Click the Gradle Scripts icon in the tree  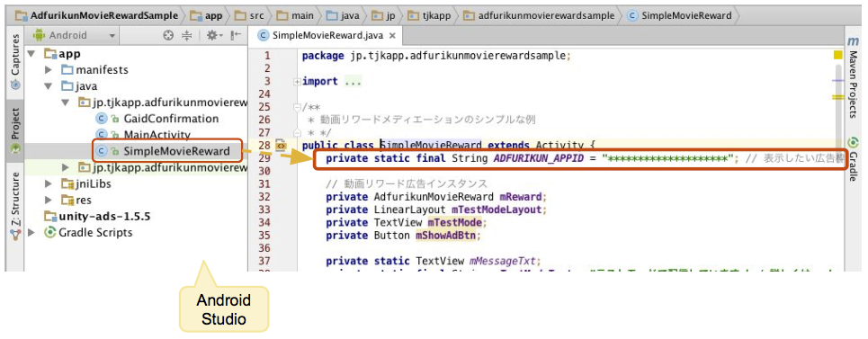click(49, 232)
